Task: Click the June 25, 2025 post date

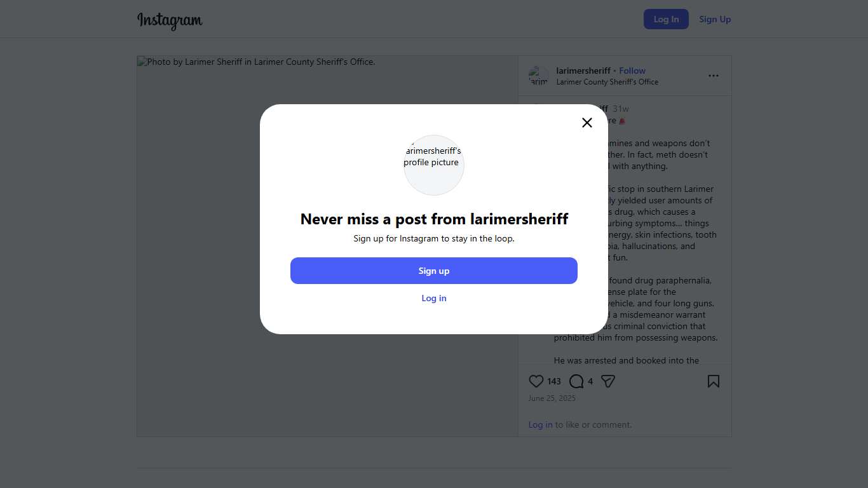Action: (x=552, y=398)
